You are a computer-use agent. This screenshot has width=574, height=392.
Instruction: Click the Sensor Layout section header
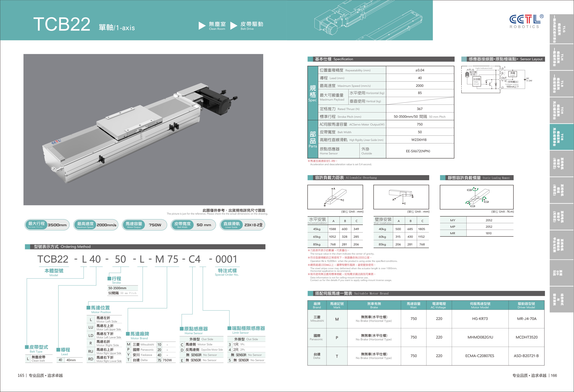point(503,59)
